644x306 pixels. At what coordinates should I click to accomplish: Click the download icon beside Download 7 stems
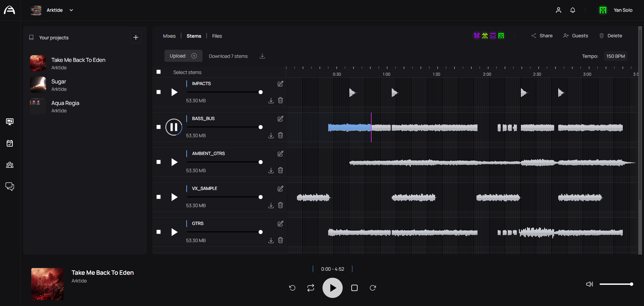262,56
